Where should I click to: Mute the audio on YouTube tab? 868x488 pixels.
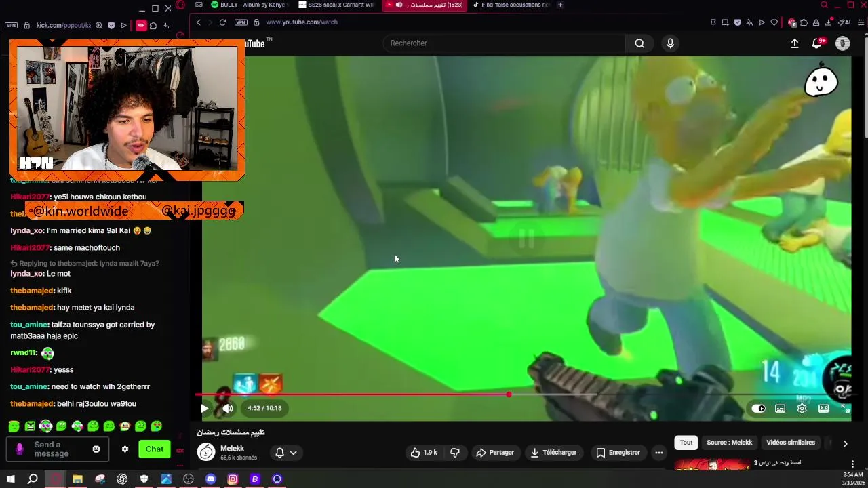click(x=399, y=5)
